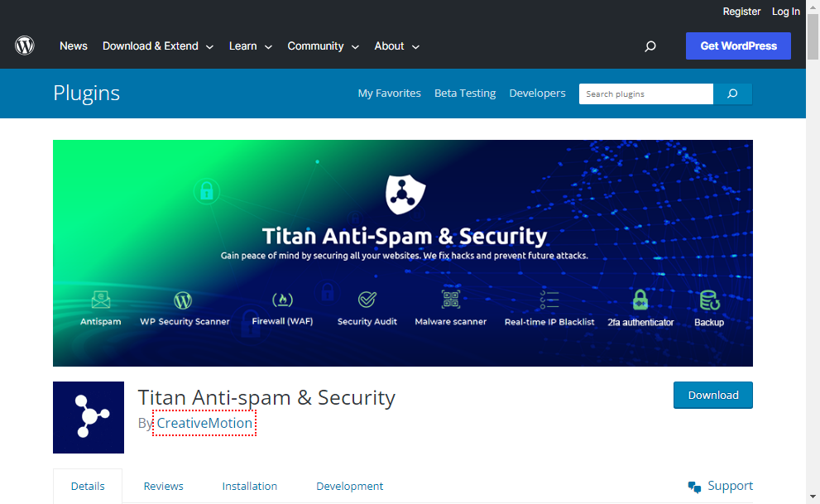Submit plugin search with magnifier button
Viewport: 820px width, 504px height.
click(732, 94)
